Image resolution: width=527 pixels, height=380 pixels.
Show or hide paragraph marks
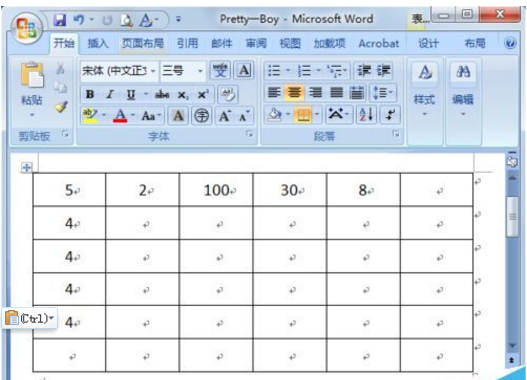click(x=390, y=115)
